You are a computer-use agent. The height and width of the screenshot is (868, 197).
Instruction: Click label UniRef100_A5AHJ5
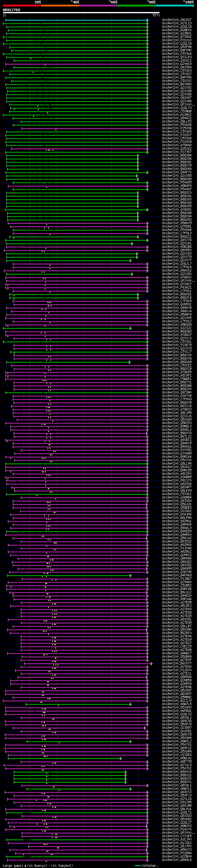pyautogui.click(x=177, y=223)
